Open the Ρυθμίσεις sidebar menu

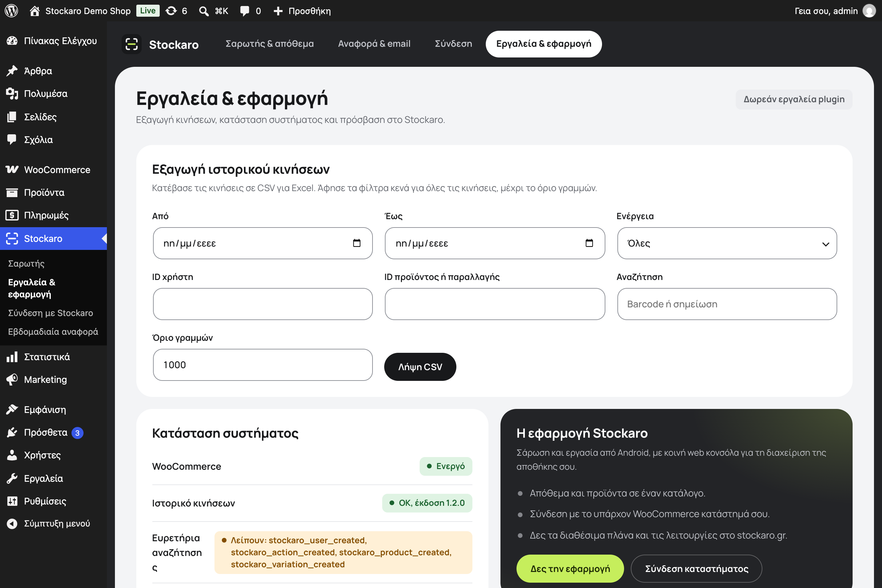[53, 501]
